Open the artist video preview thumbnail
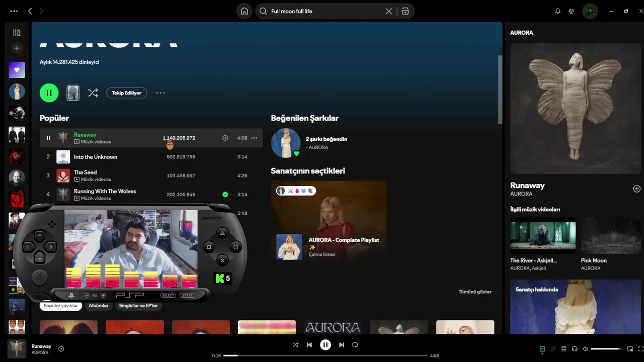Viewport: 644px width, 362px height. point(73,93)
